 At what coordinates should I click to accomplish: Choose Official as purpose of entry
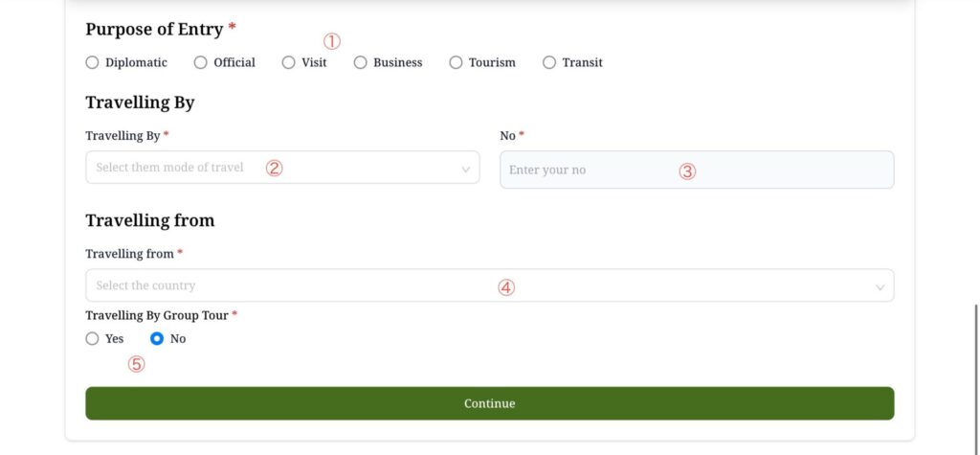point(200,63)
